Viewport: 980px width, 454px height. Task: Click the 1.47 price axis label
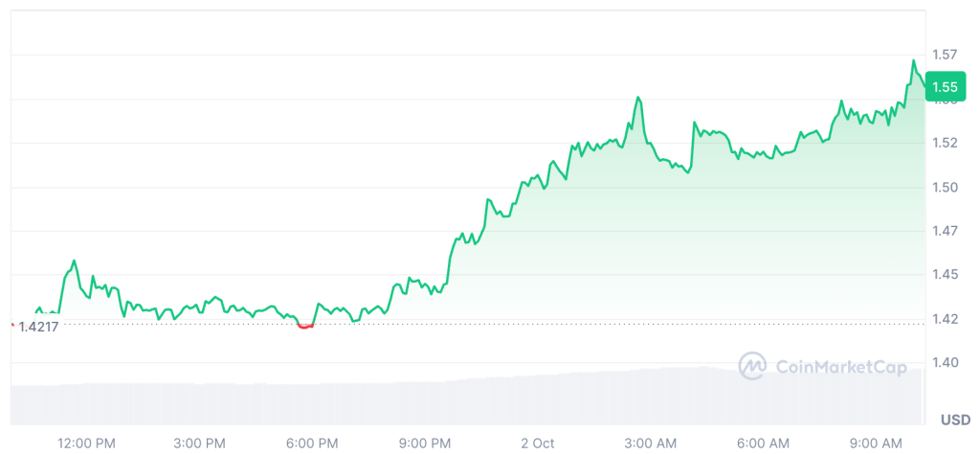tap(946, 231)
